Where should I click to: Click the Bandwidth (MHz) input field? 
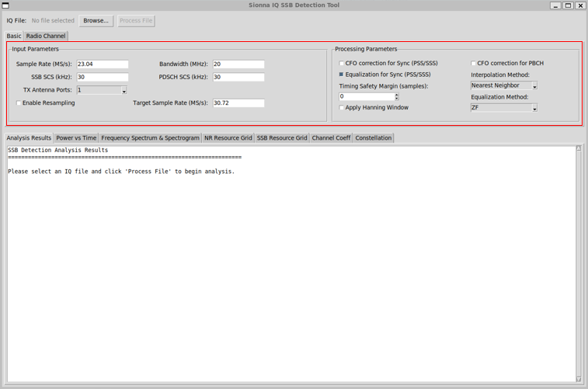coord(238,64)
